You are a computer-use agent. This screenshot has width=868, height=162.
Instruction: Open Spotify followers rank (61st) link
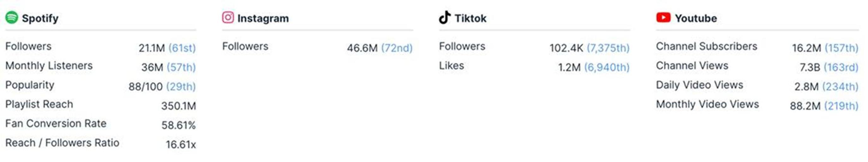[182, 48]
